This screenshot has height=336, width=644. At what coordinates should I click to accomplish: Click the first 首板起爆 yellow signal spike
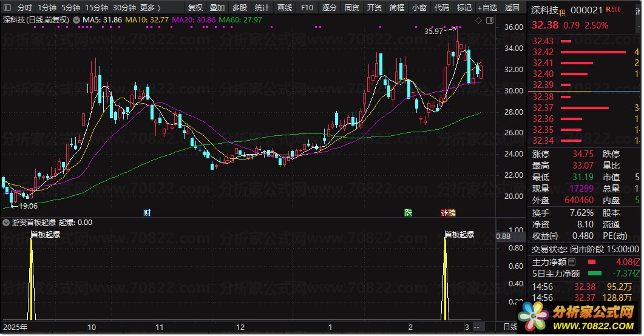pos(32,279)
